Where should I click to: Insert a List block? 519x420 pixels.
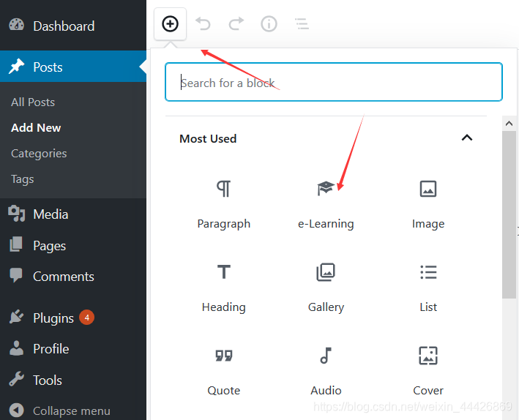[428, 288]
